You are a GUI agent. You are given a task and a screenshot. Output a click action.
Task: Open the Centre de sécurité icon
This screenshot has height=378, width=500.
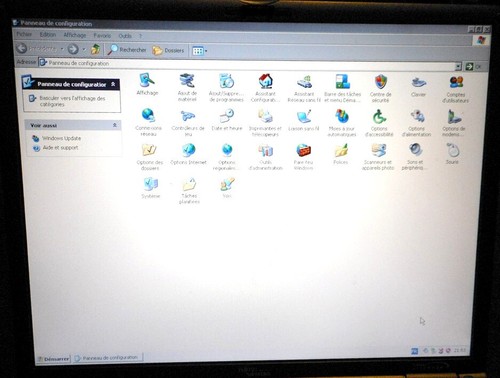[x=380, y=88]
